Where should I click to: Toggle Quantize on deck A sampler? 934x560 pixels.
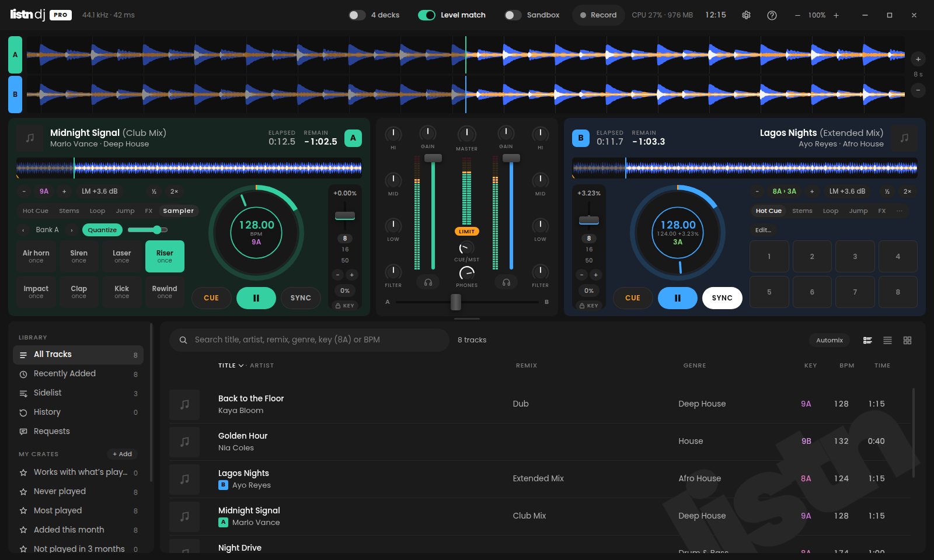102,230
